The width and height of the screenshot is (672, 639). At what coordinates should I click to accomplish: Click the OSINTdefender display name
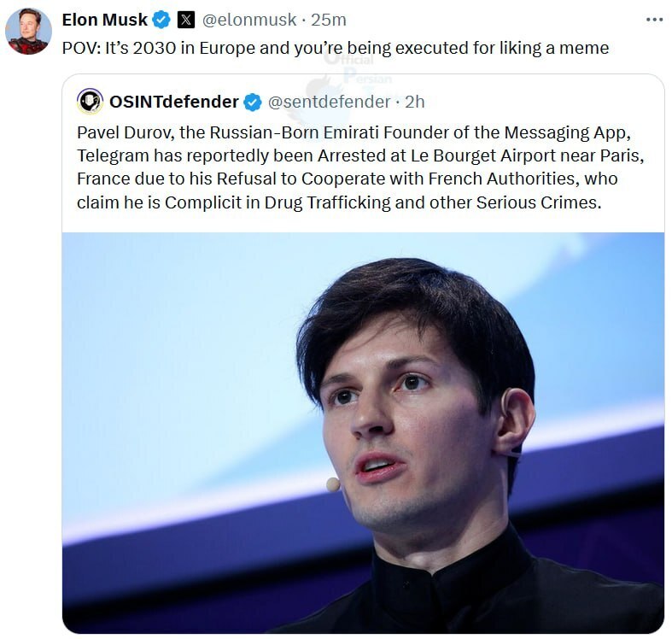click(173, 103)
